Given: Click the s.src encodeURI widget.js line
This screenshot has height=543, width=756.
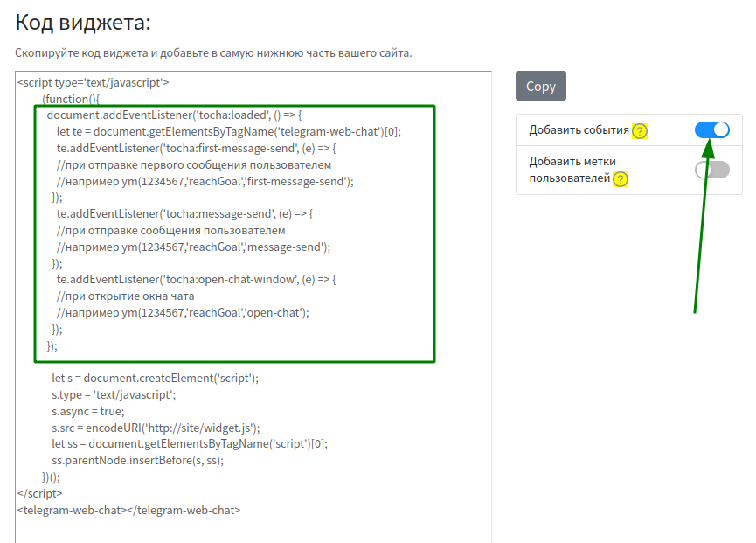Looking at the screenshot, I should (x=156, y=428).
